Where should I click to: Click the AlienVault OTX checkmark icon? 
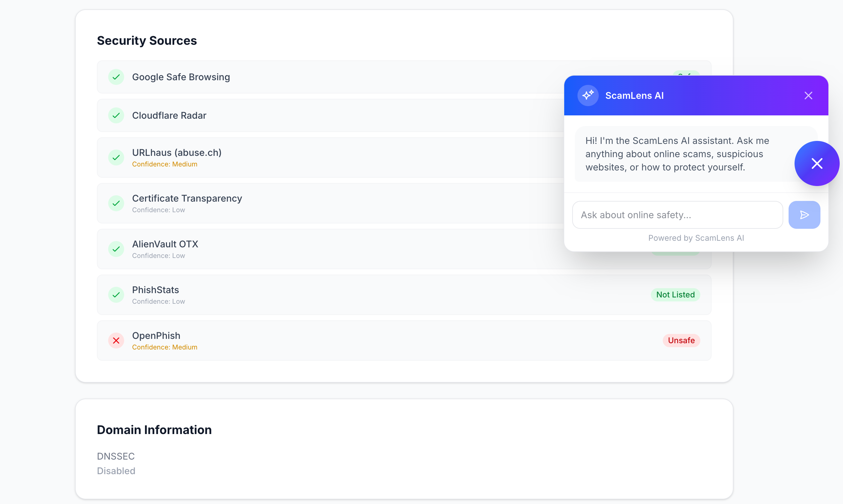point(116,249)
